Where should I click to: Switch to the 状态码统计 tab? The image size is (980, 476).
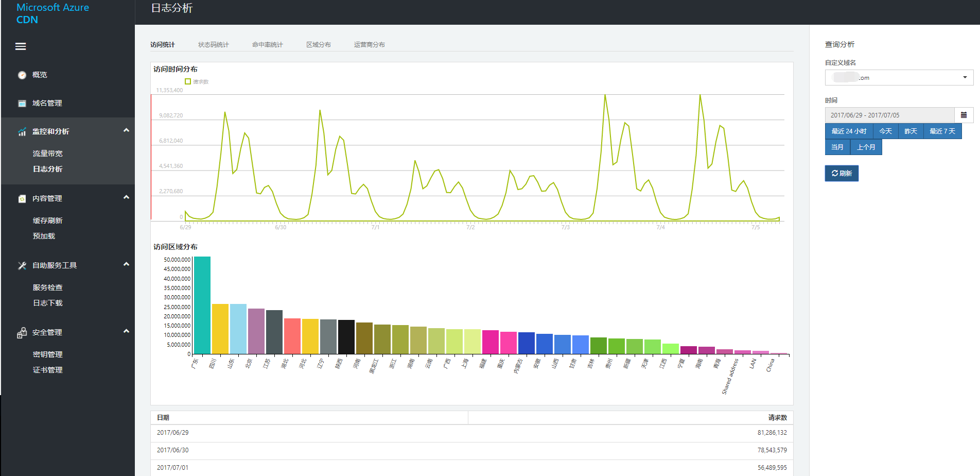[x=213, y=45]
